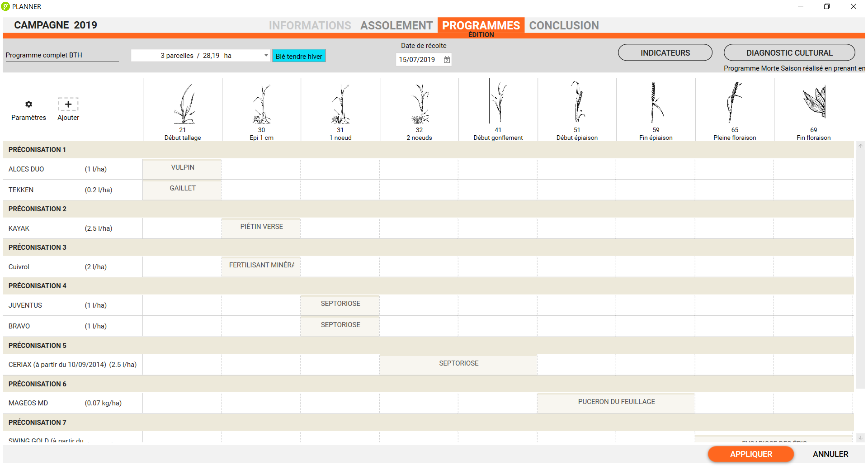Select the VULPIN target cell
The image size is (868, 466).
pos(182,169)
